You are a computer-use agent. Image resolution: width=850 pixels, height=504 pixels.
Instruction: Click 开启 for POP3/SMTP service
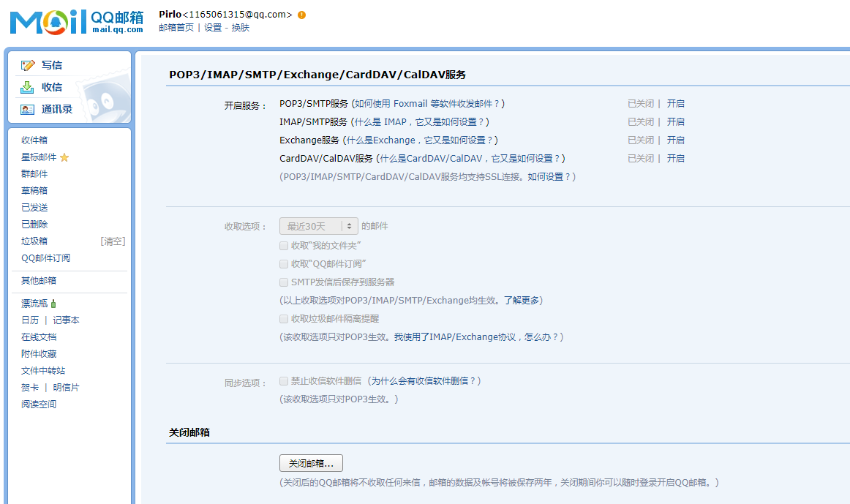pyautogui.click(x=675, y=104)
